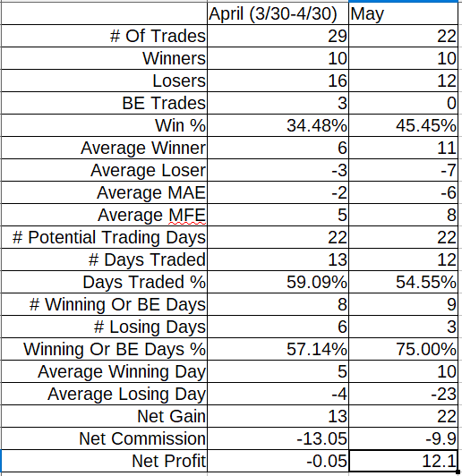This screenshot has height=476, width=462.
Task: Click the May Net Profit cell 12.1
Action: [403, 461]
